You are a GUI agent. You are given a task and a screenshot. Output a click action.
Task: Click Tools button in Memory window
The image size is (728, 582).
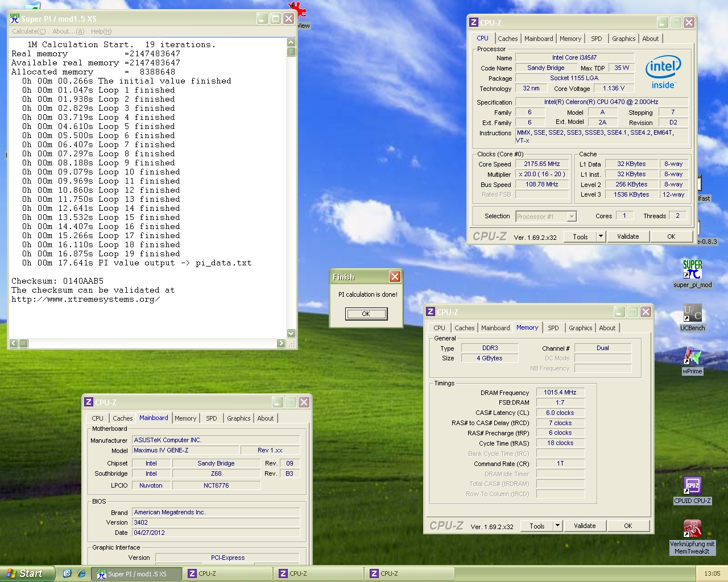[x=537, y=526]
